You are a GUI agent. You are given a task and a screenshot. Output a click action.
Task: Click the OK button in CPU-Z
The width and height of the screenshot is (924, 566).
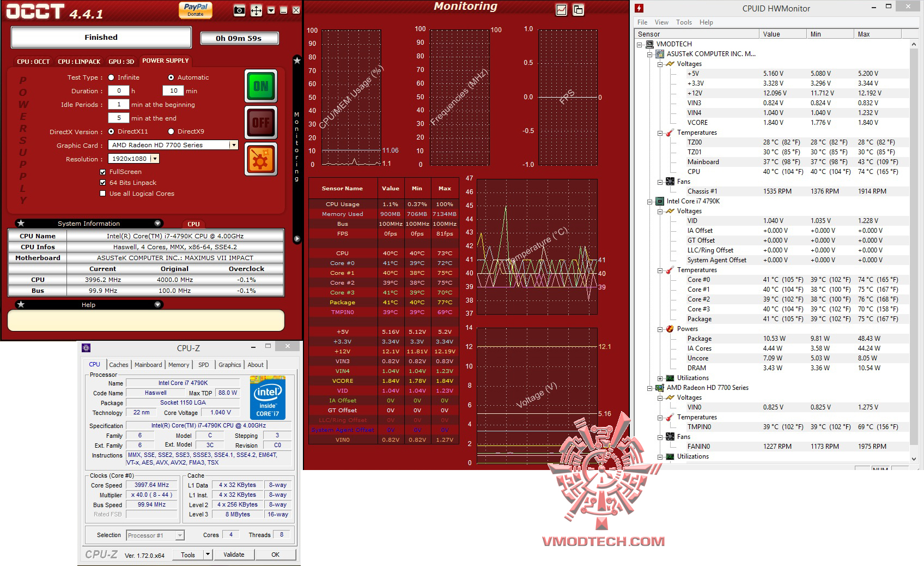(276, 555)
